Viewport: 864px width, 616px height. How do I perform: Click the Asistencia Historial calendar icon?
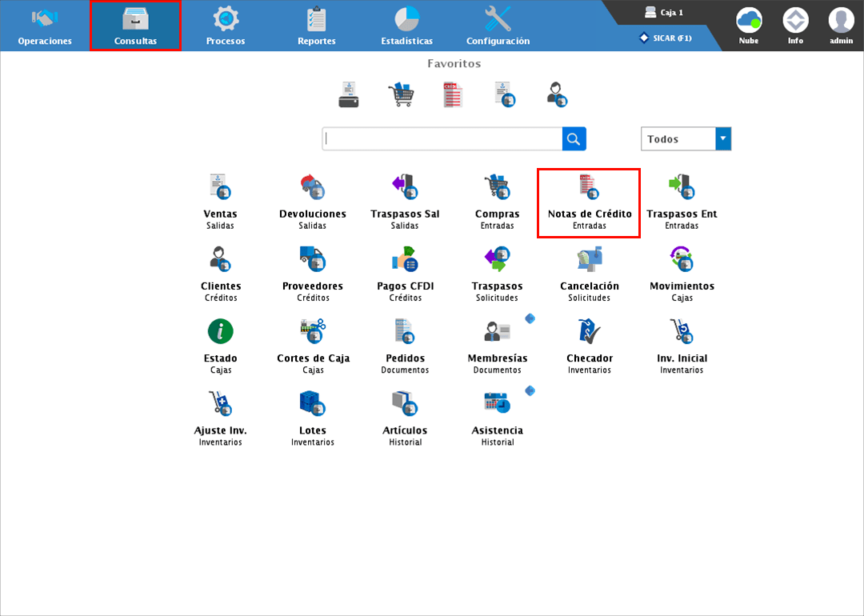tap(497, 403)
